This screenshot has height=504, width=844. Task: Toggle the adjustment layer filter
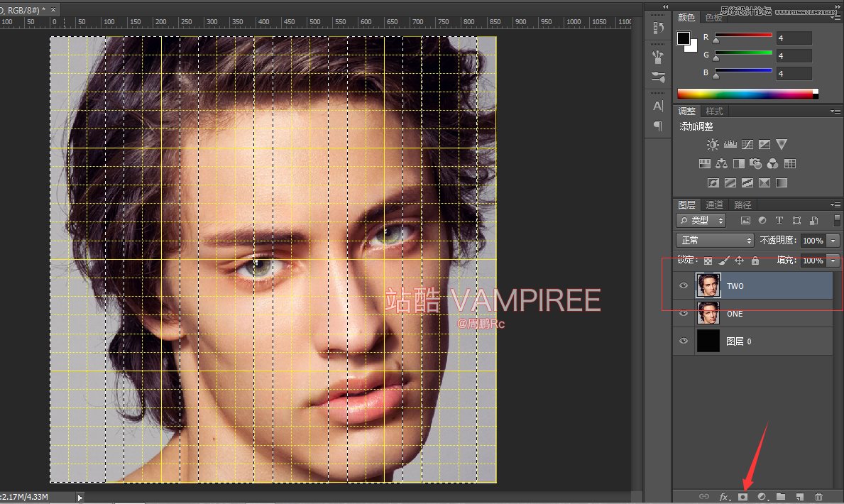(x=762, y=220)
